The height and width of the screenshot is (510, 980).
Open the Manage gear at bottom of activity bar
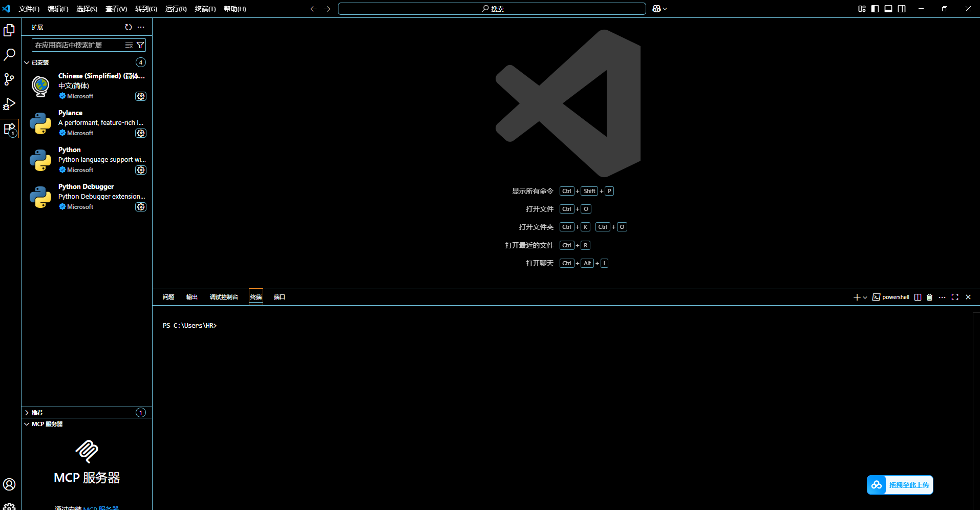point(9,506)
